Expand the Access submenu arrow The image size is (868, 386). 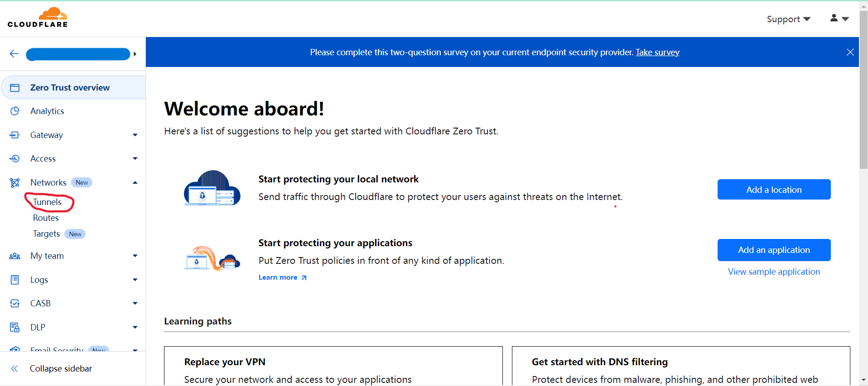135,158
